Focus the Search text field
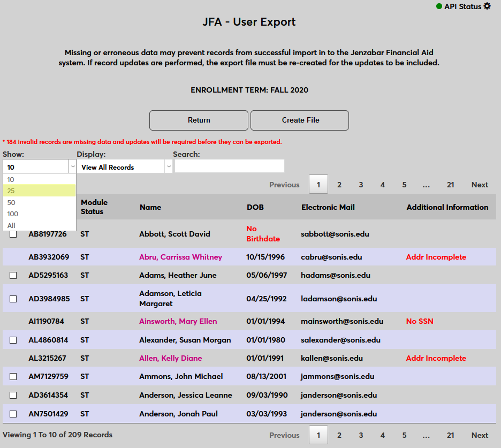This screenshot has width=501, height=448. click(230, 166)
